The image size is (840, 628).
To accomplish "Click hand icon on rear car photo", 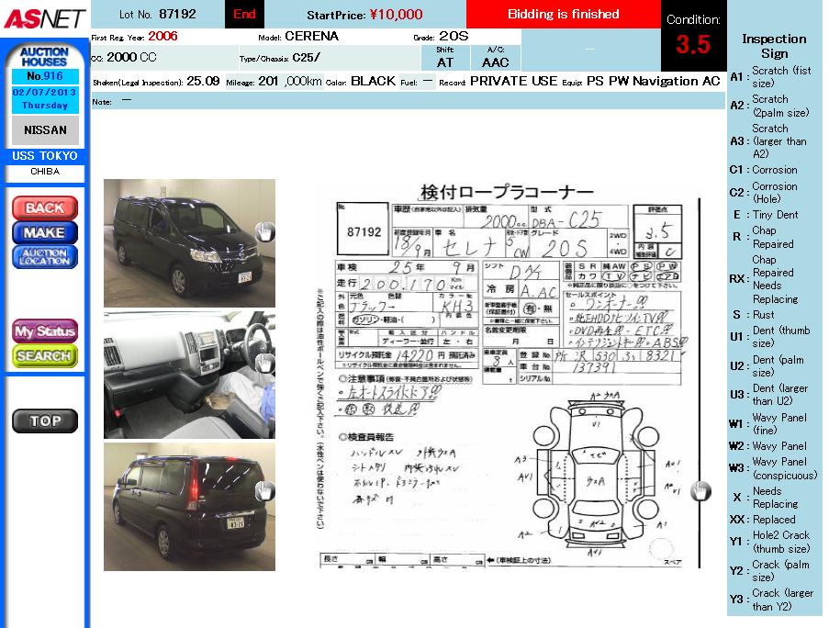I will (264, 491).
